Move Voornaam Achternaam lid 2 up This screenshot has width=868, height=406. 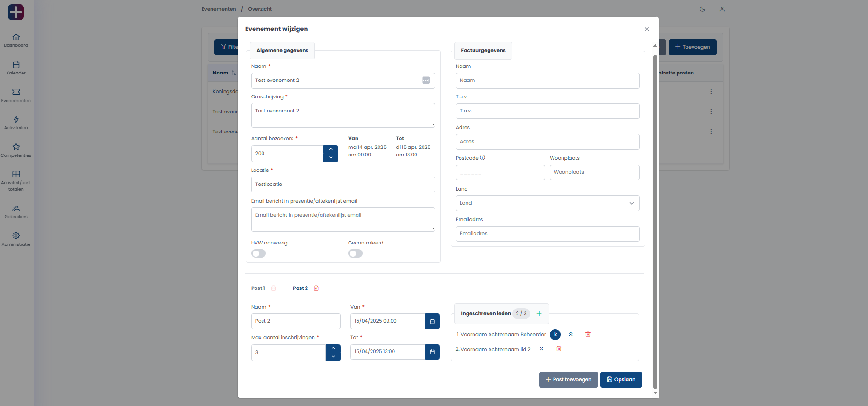(x=542, y=349)
